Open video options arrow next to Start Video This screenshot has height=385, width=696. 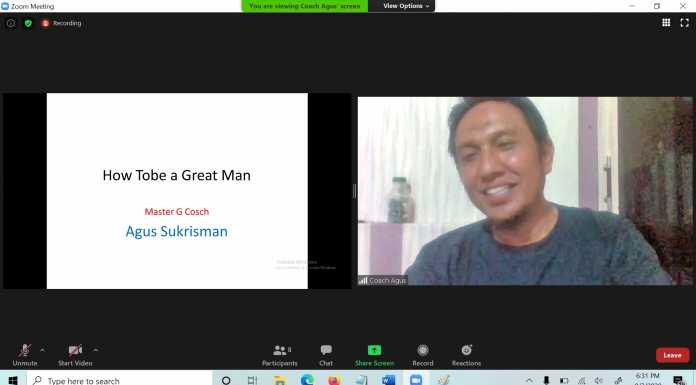point(95,350)
